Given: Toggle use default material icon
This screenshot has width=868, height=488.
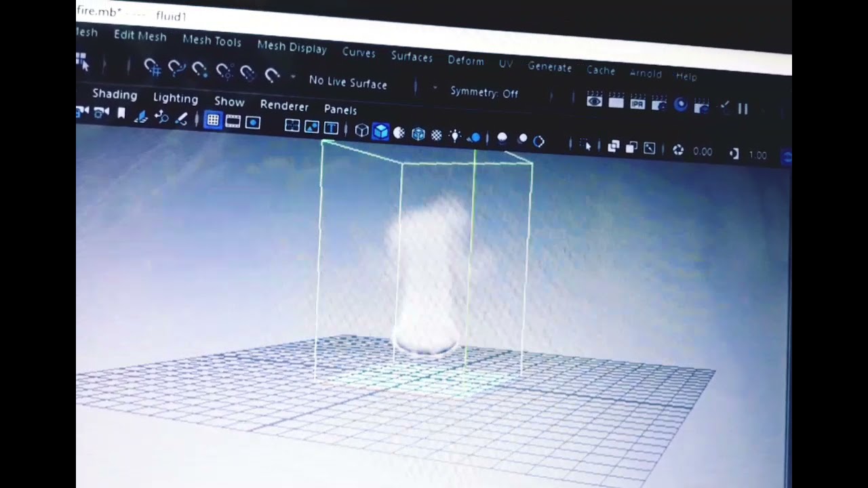Looking at the screenshot, I should (x=399, y=133).
